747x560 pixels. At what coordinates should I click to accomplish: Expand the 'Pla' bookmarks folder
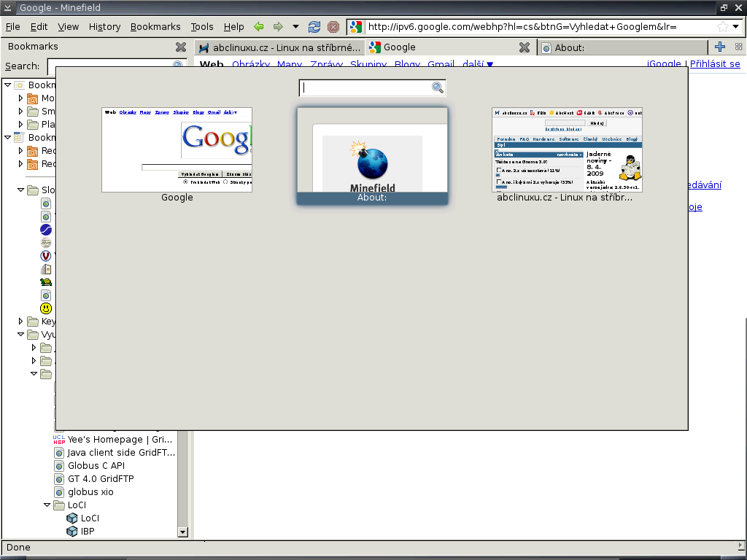(20, 124)
